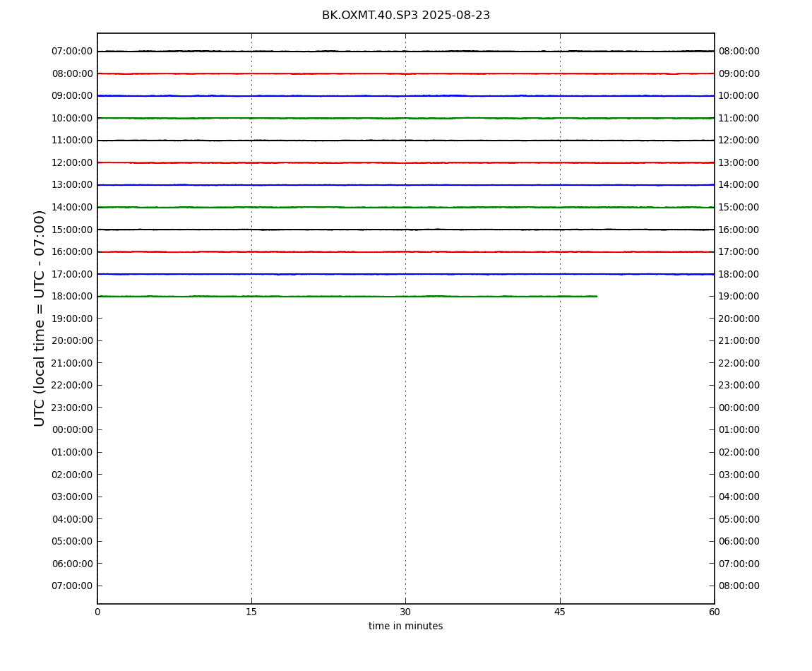The height and width of the screenshot is (671, 812).
Task: Click the left axis label 07:00:00 at top
Action: point(72,52)
